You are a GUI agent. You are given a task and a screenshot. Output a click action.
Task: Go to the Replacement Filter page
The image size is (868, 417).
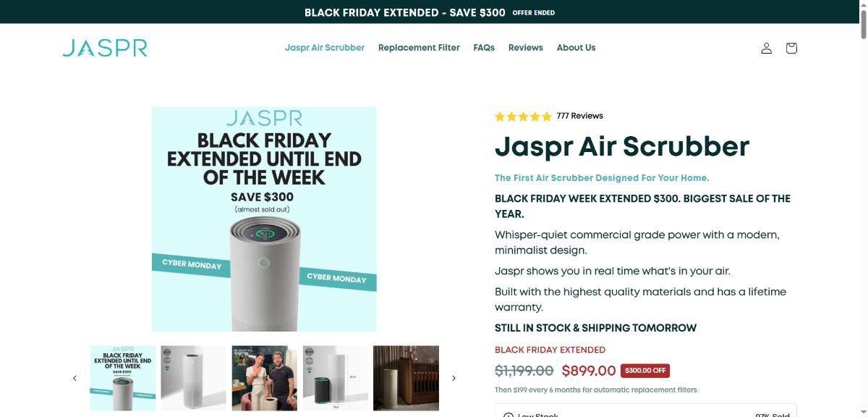(419, 48)
